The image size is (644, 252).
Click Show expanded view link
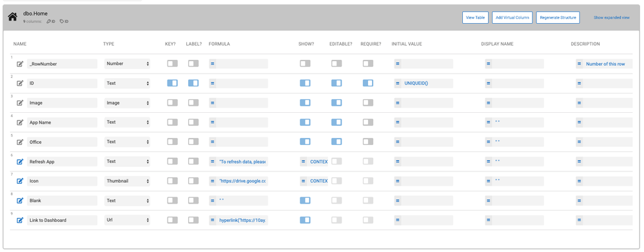(x=611, y=17)
